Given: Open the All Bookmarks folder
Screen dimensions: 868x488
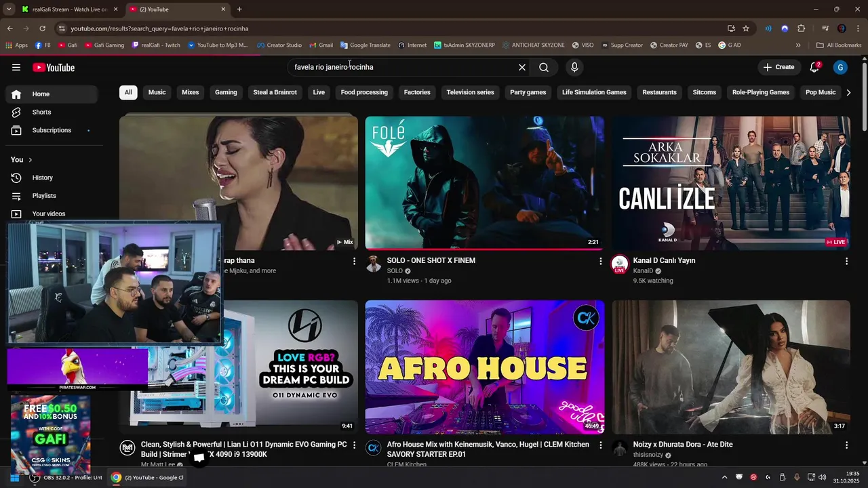Looking at the screenshot, I should (839, 45).
